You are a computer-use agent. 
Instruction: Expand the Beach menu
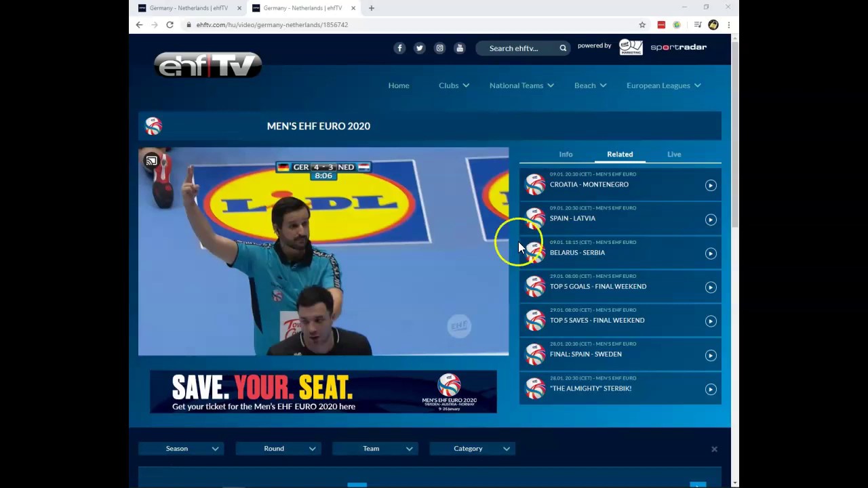(590, 85)
